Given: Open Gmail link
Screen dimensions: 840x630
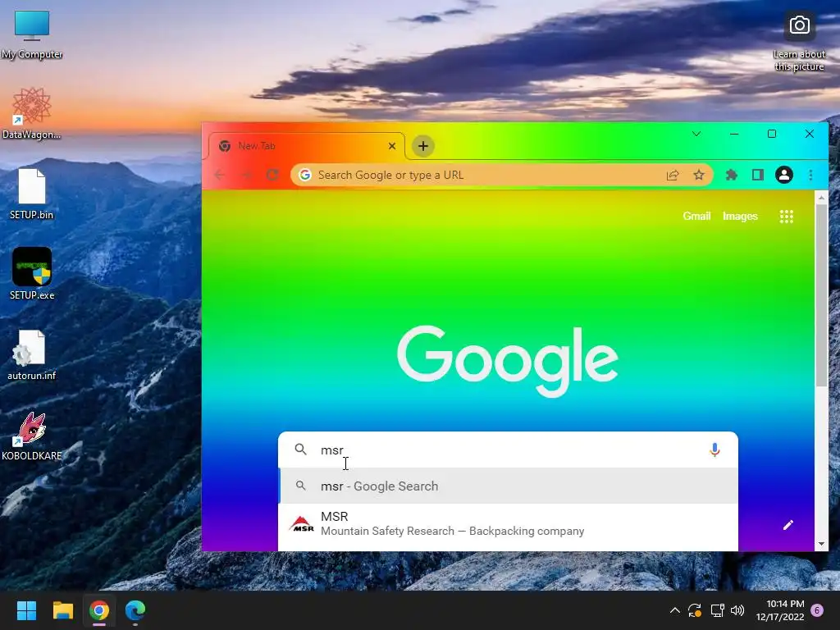Looking at the screenshot, I should 696,217.
